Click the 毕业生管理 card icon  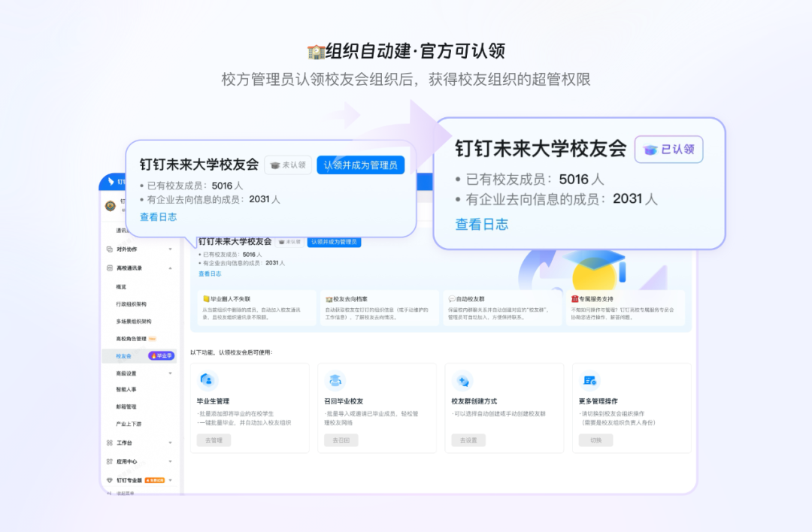pos(208,380)
